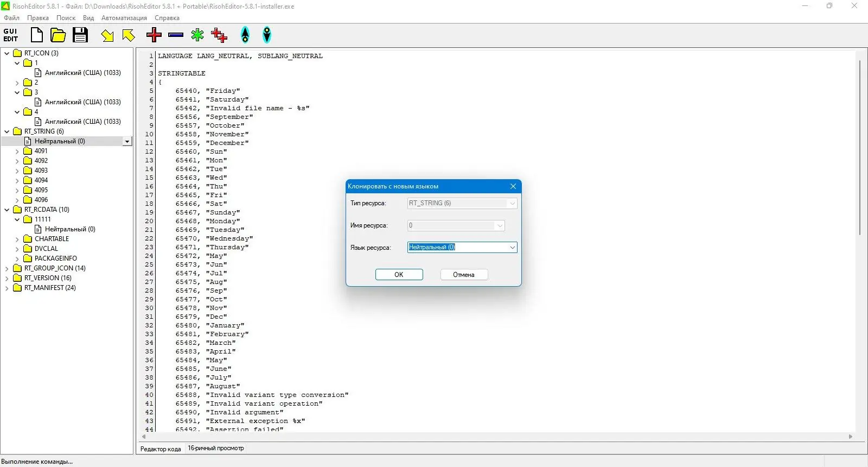
Task: Click the blank page new file icon
Action: [x=37, y=35]
